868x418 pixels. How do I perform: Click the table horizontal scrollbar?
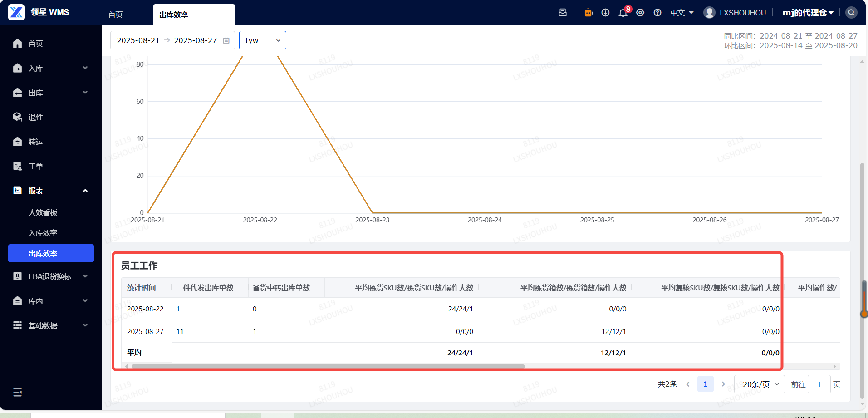coord(328,366)
